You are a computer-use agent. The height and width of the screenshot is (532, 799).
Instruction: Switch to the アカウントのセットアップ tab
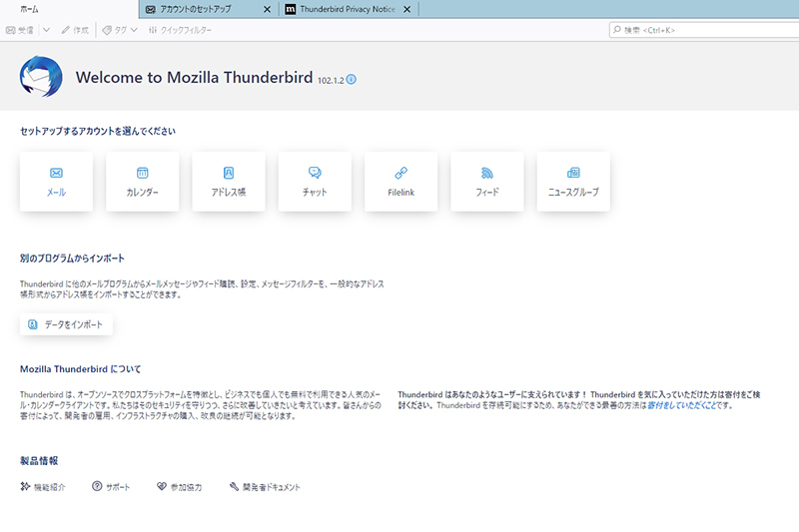click(x=200, y=9)
